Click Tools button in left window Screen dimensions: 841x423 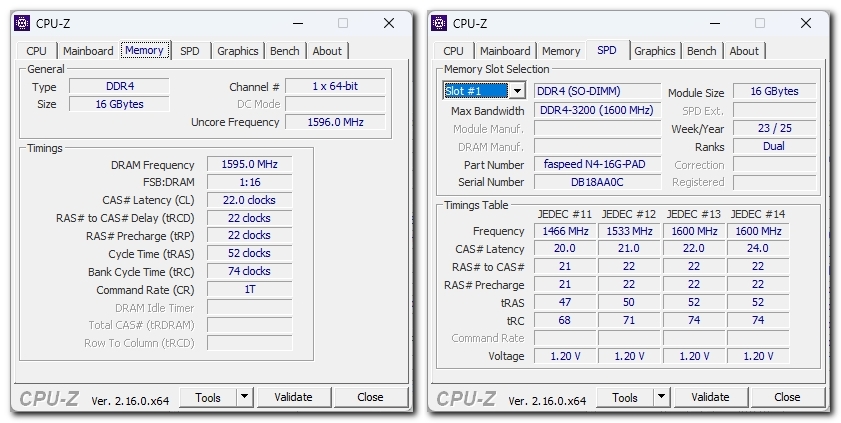208,397
